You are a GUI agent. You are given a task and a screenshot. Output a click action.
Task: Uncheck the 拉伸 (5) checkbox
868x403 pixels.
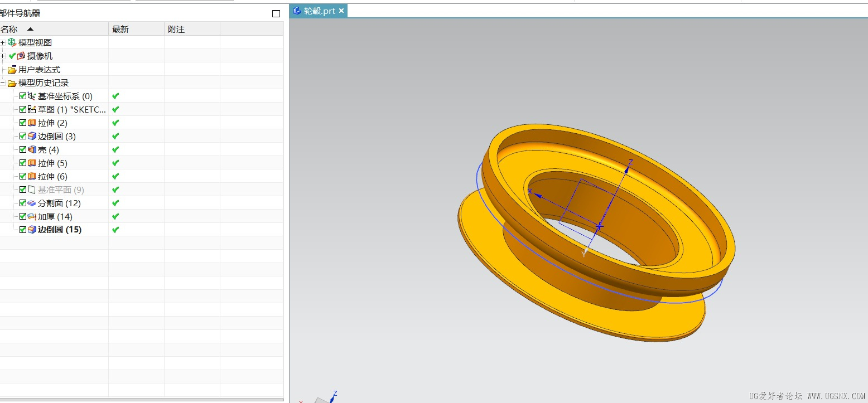point(23,163)
